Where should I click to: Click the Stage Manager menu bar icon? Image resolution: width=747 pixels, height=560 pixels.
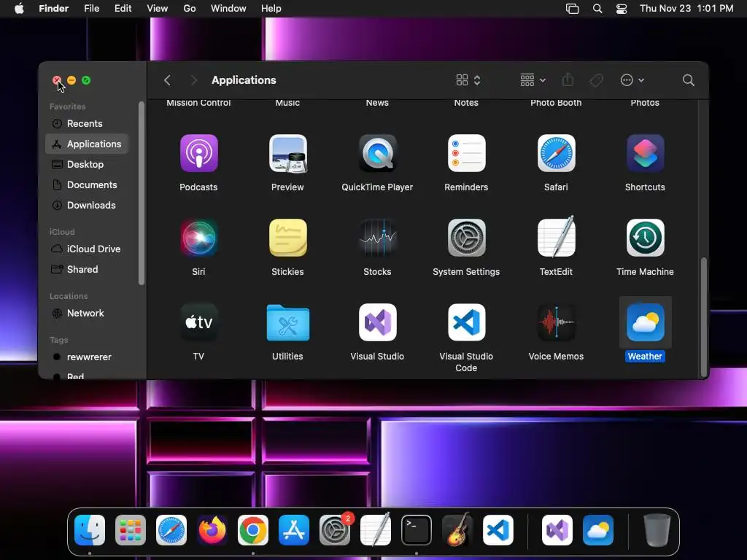(x=572, y=8)
